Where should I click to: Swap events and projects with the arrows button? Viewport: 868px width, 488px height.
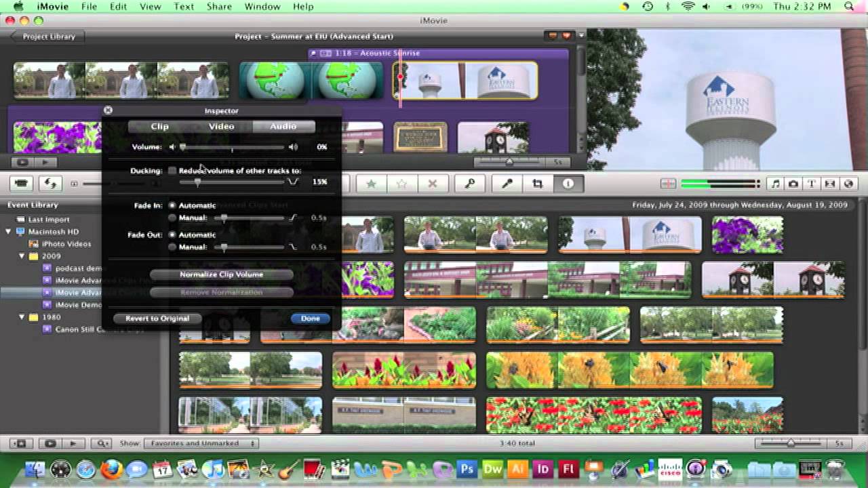(x=50, y=183)
